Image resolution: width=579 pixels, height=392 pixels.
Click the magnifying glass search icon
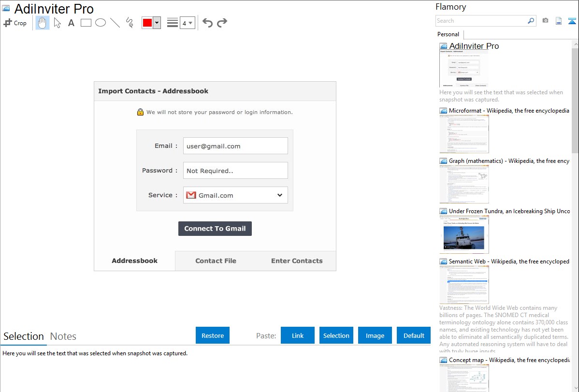pyautogui.click(x=531, y=21)
